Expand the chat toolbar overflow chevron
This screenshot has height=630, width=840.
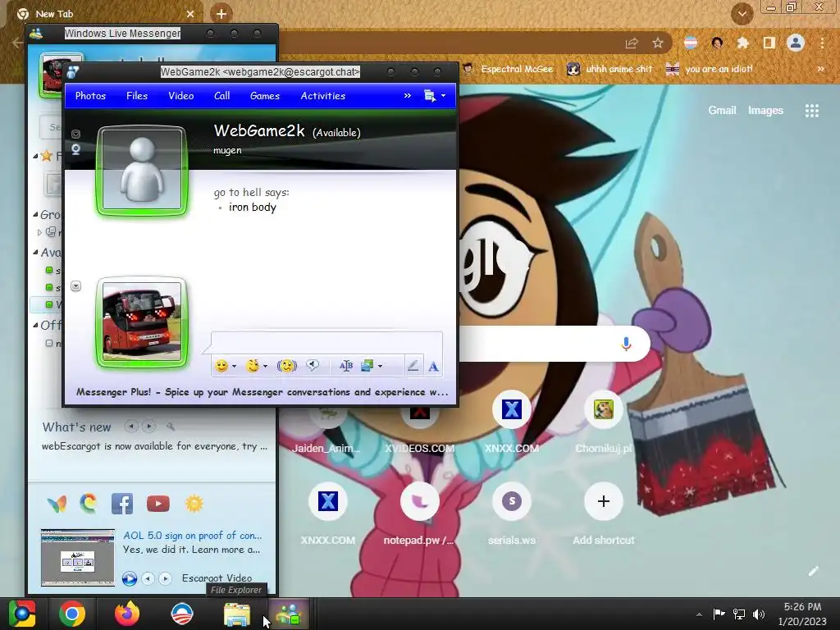407,95
